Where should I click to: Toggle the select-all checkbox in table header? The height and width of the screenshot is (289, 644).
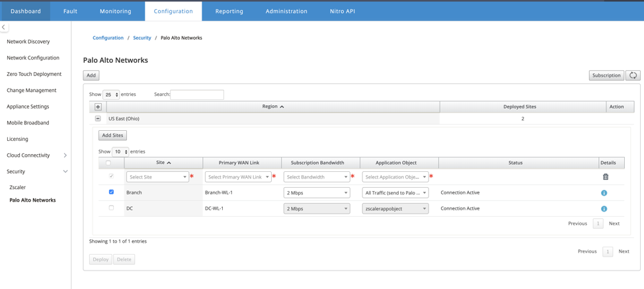[108, 163]
